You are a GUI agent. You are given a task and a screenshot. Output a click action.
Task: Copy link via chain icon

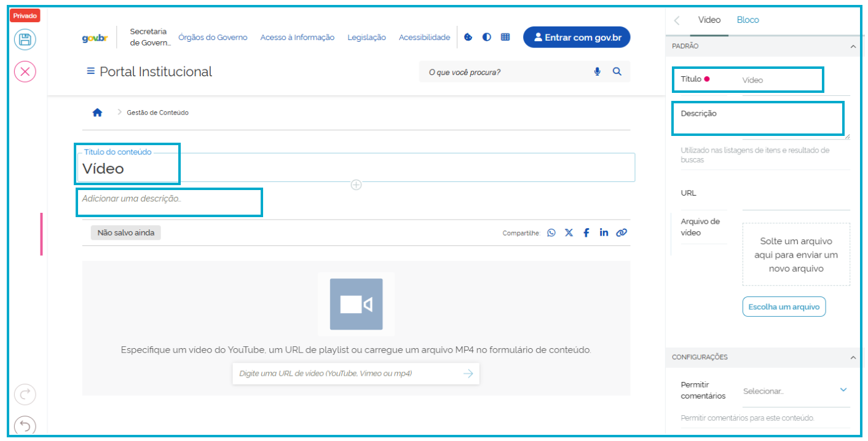621,232
